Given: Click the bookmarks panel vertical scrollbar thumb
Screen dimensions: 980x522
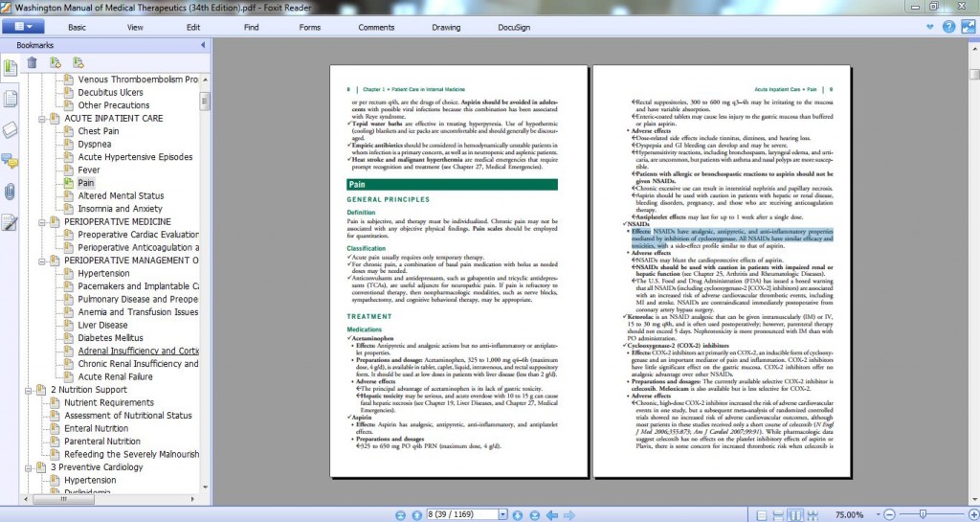Looking at the screenshot, I should click(x=205, y=102).
